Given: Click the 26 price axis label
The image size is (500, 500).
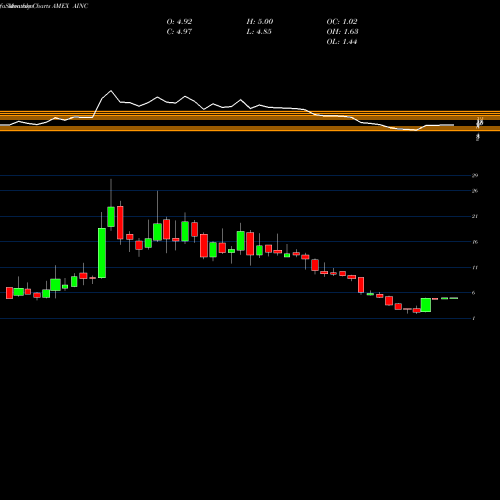Looking at the screenshot, I should [x=475, y=191].
